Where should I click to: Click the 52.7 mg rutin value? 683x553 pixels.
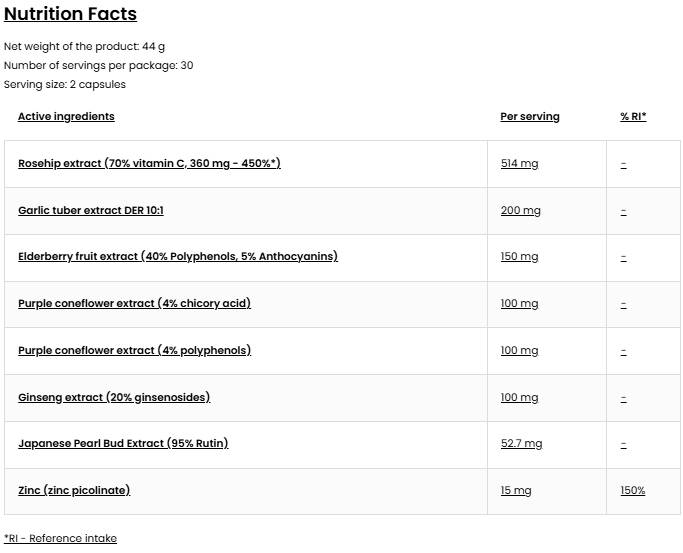[x=521, y=444]
